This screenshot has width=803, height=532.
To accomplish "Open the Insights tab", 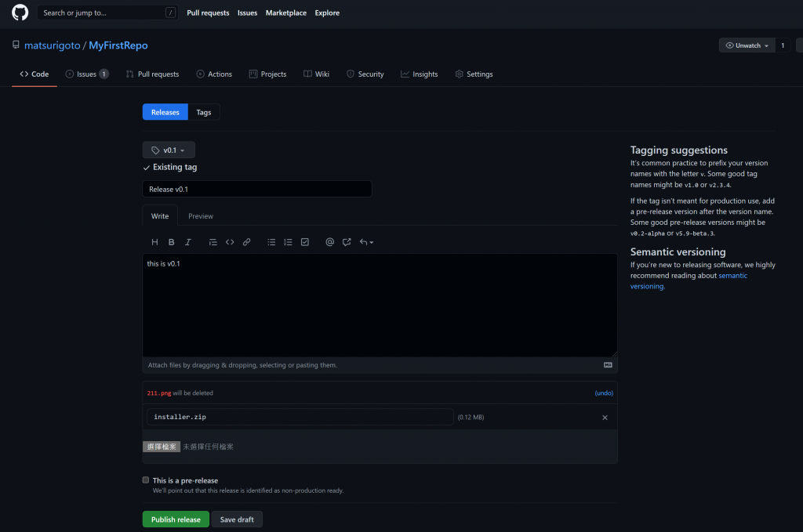I will pyautogui.click(x=420, y=74).
